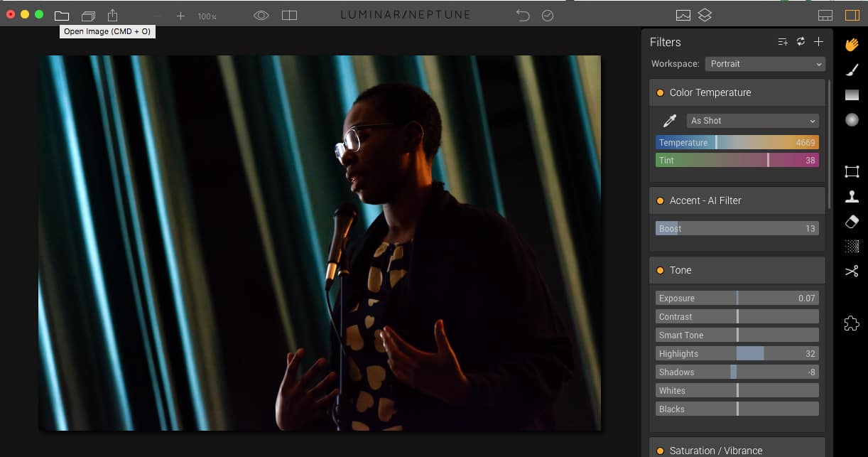Toggle the Color Temperature filter on/off dot
The image size is (868, 457).
click(660, 93)
